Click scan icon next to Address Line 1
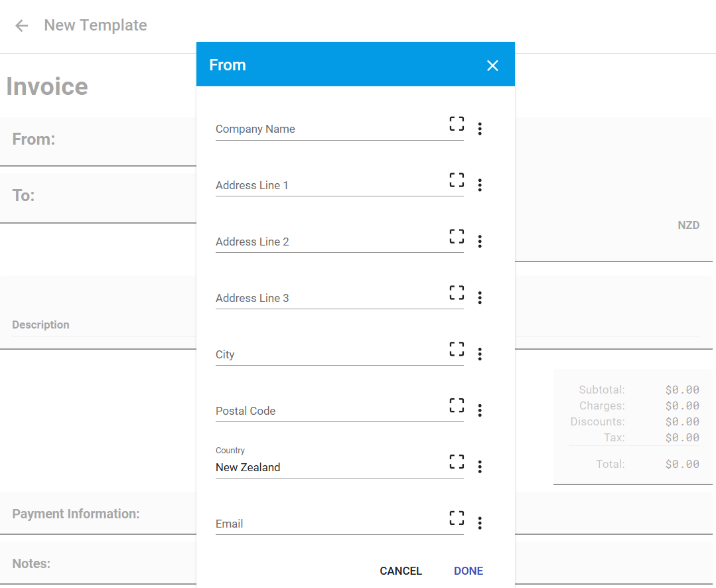716x588 pixels. pyautogui.click(x=457, y=180)
